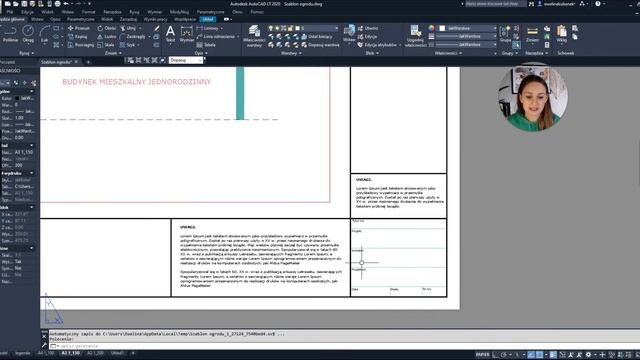Click the command line input field
The width and height of the screenshot is (640, 360).
pyautogui.click(x=343, y=346)
